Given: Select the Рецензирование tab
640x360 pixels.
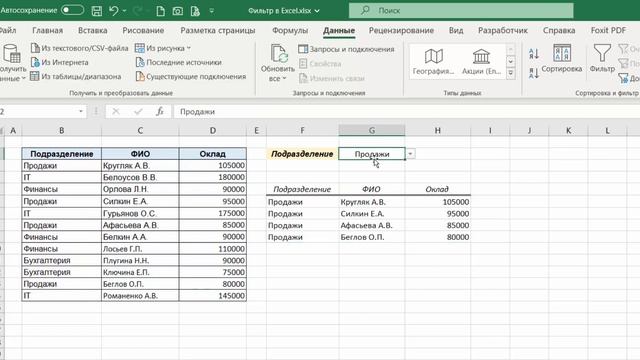Looking at the screenshot, I should point(401,30).
